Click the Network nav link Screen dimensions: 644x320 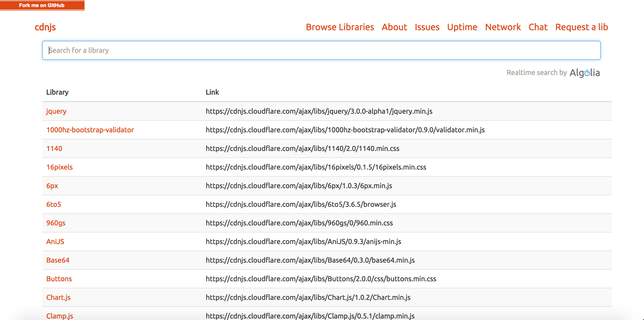click(503, 27)
